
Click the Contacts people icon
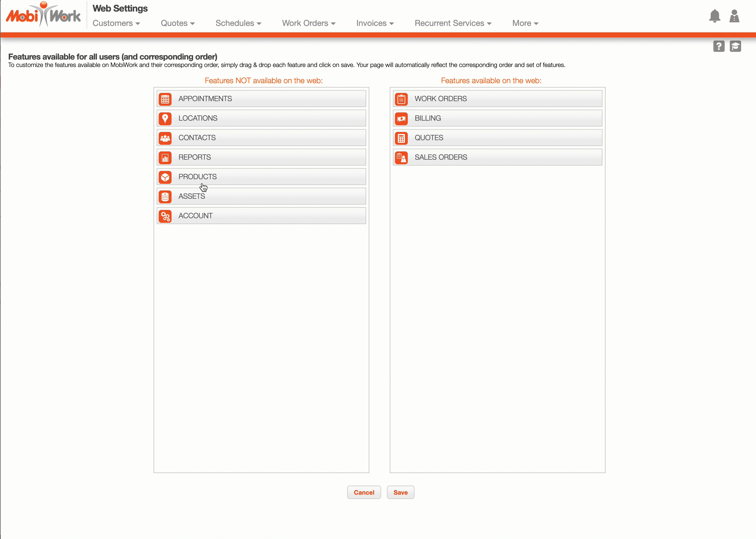pos(165,138)
